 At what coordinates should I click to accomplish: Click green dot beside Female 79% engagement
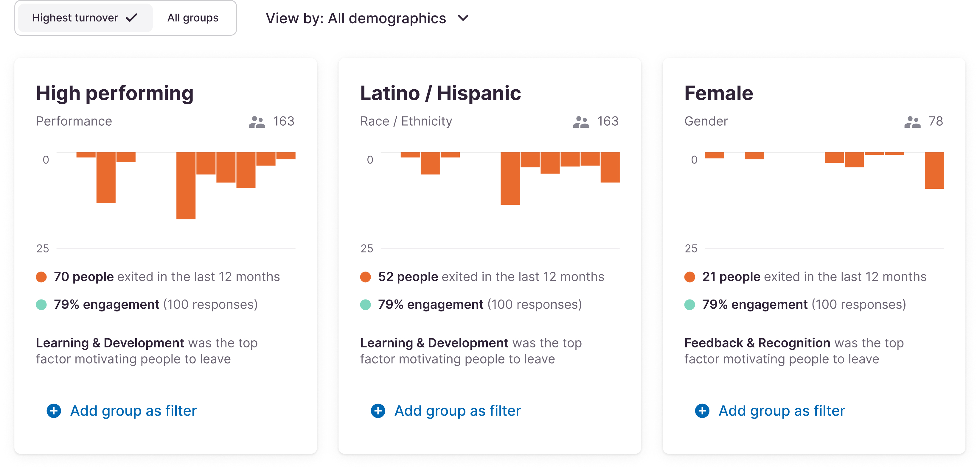click(689, 305)
